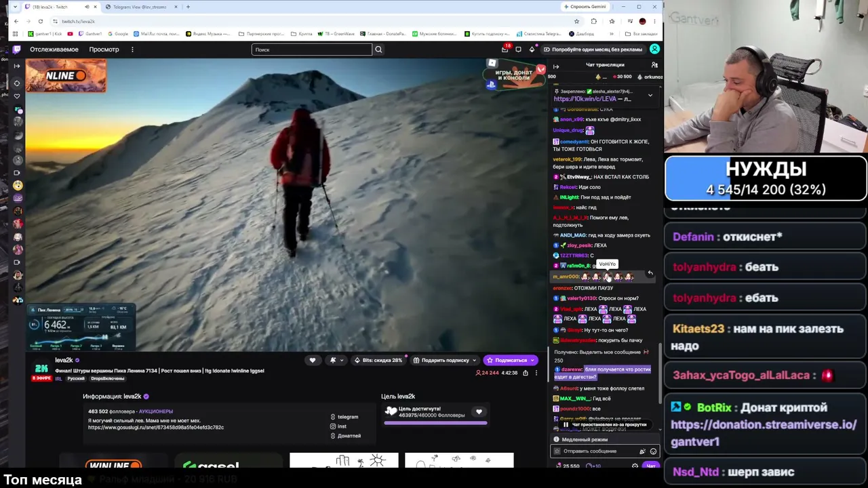Screen dimensions: 868x488
Task: Mute the leva2k Twitch tab audio icon
Action: (x=87, y=7)
